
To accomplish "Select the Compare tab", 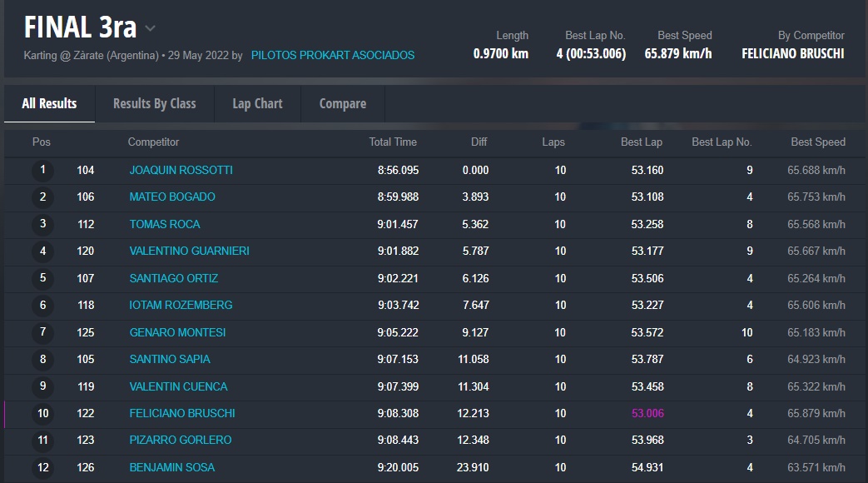I will (x=342, y=103).
